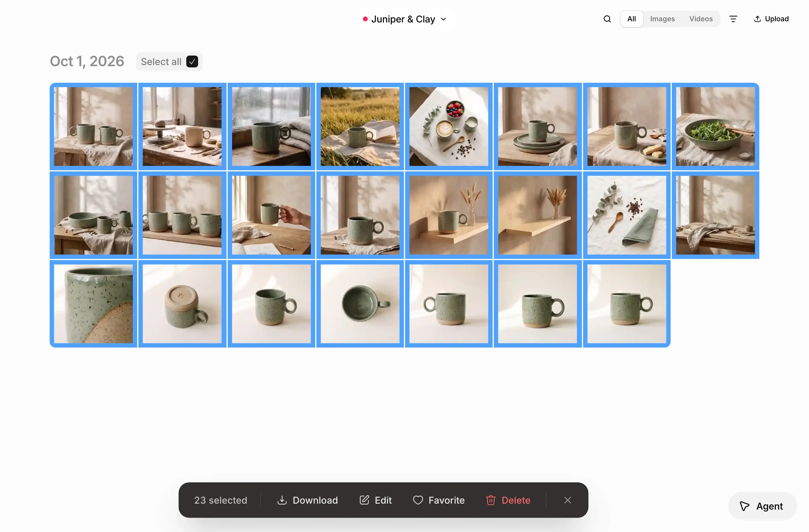Download the 23 selected items
The width and height of the screenshot is (809, 532).
click(307, 500)
